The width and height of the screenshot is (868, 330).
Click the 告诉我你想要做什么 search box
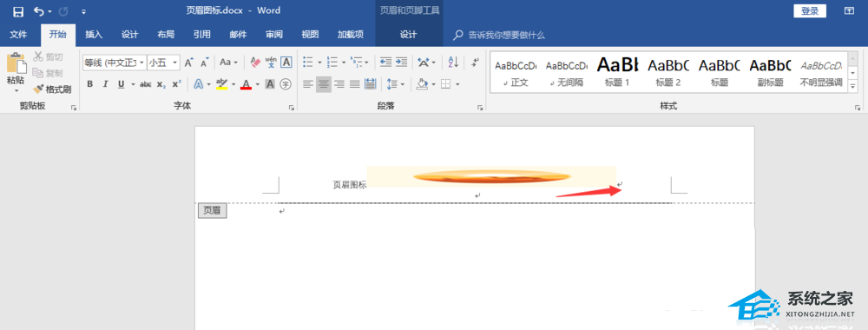pos(506,35)
